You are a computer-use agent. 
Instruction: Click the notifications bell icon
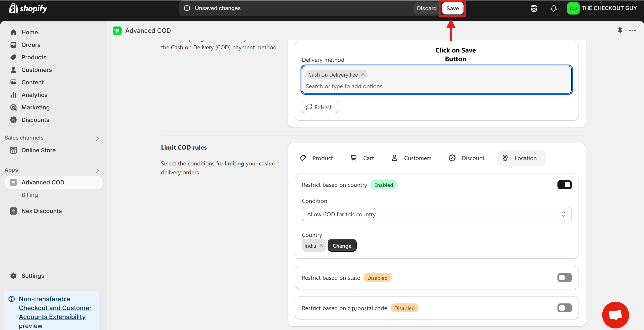tap(553, 8)
